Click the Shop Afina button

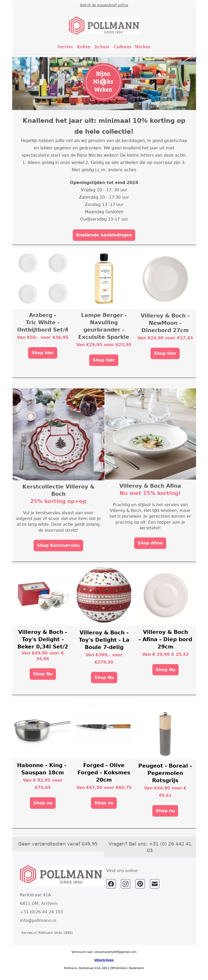click(150, 543)
